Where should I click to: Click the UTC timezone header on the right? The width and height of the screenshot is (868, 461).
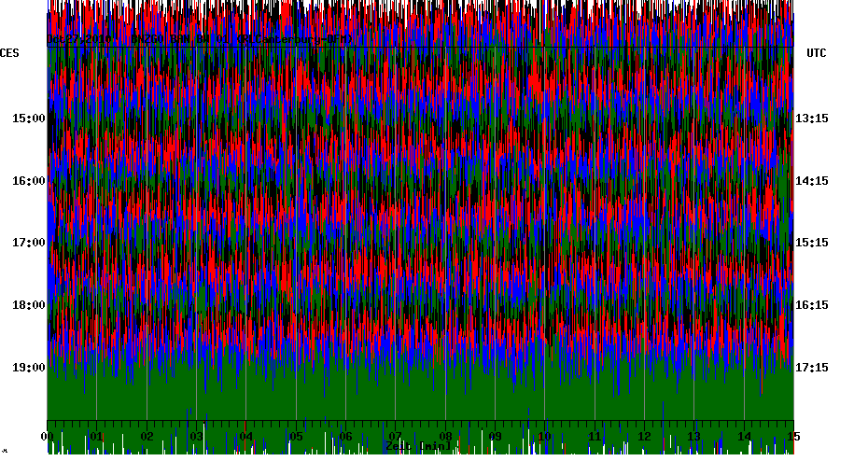(817, 53)
